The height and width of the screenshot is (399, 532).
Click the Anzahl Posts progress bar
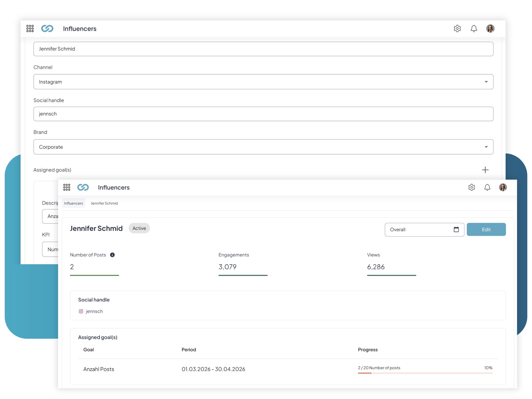(425, 373)
